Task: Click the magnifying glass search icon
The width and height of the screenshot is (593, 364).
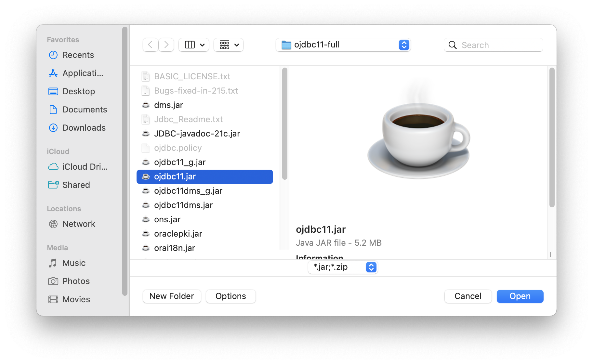Action: click(453, 45)
